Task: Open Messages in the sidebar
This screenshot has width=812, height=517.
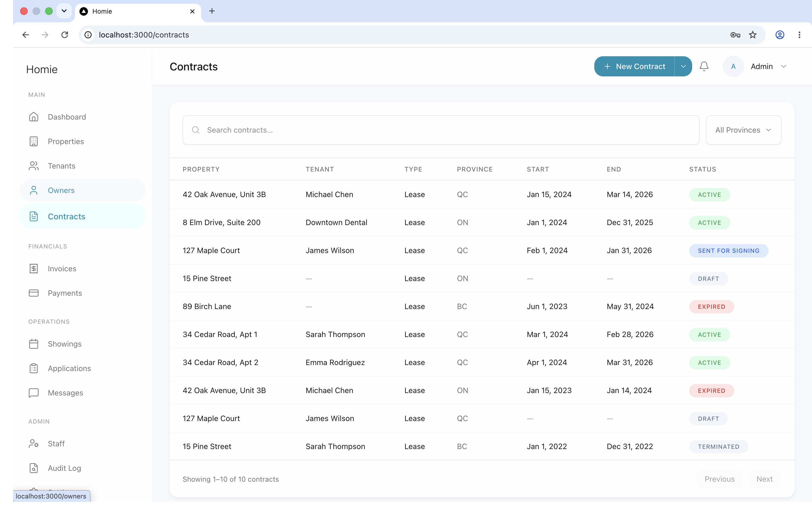Action: point(83,393)
